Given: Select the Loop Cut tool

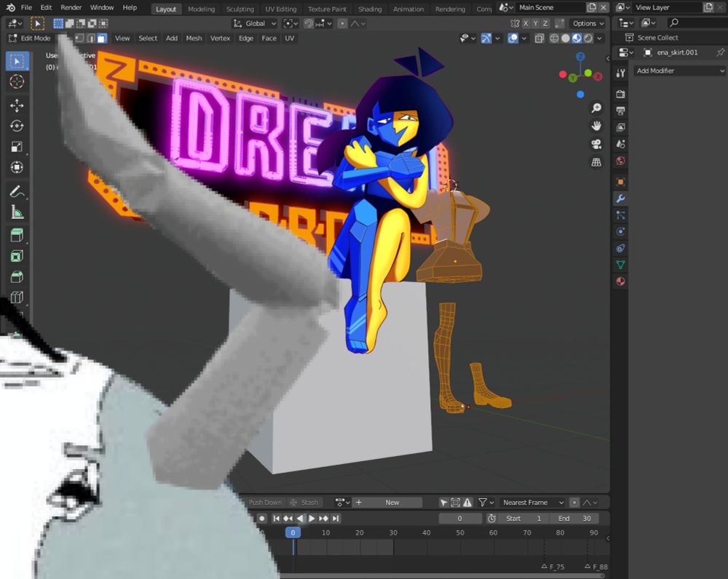Looking at the screenshot, I should (17, 298).
